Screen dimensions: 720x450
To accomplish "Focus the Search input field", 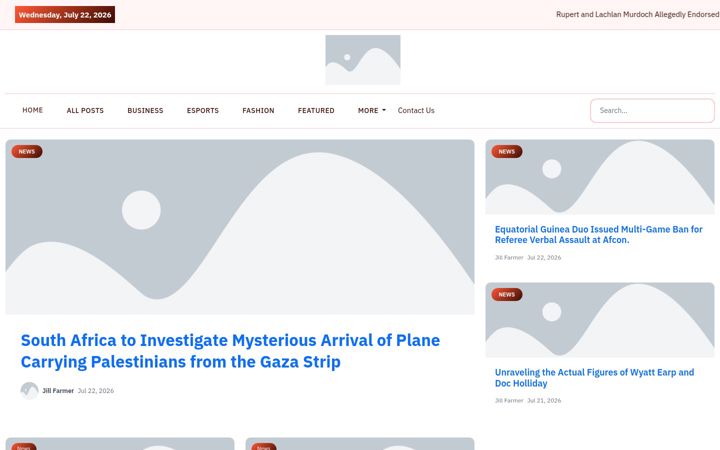I will pos(652,111).
